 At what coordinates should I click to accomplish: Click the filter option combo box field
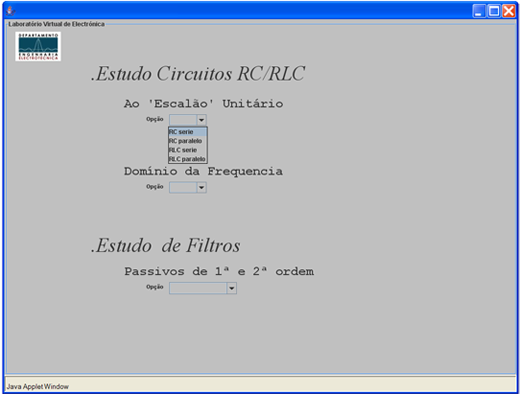[198, 288]
